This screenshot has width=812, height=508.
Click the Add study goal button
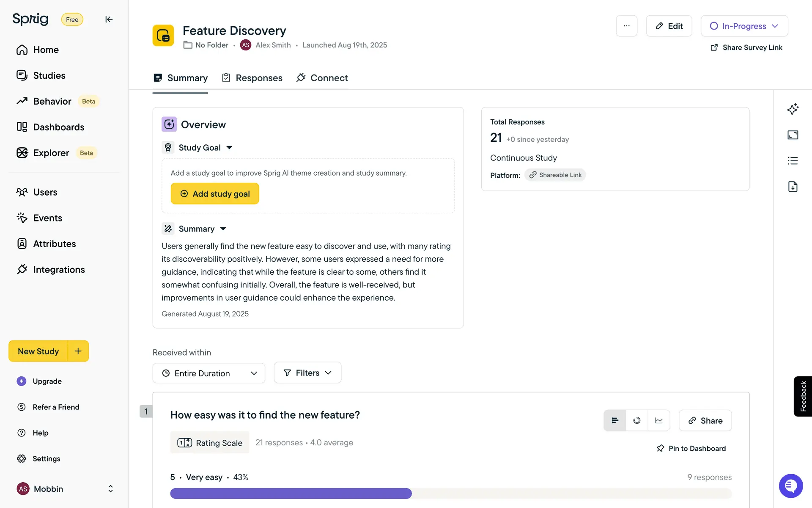[215, 193]
